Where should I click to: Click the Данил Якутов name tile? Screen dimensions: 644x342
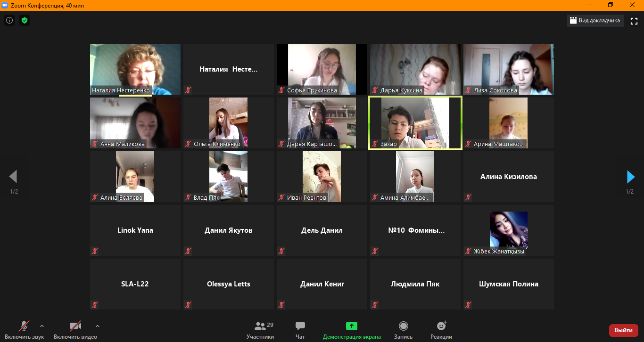pyautogui.click(x=229, y=230)
